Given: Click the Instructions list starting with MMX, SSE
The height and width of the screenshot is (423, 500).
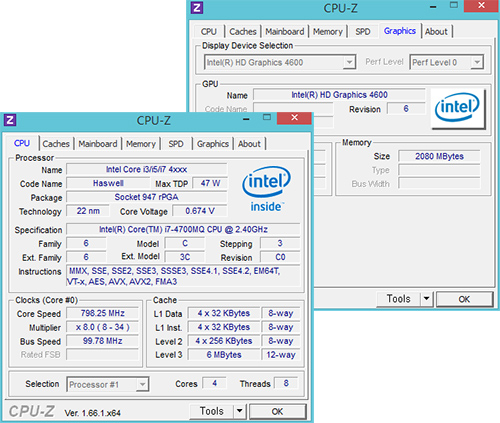Looking at the screenshot, I should pyautogui.click(x=183, y=276).
